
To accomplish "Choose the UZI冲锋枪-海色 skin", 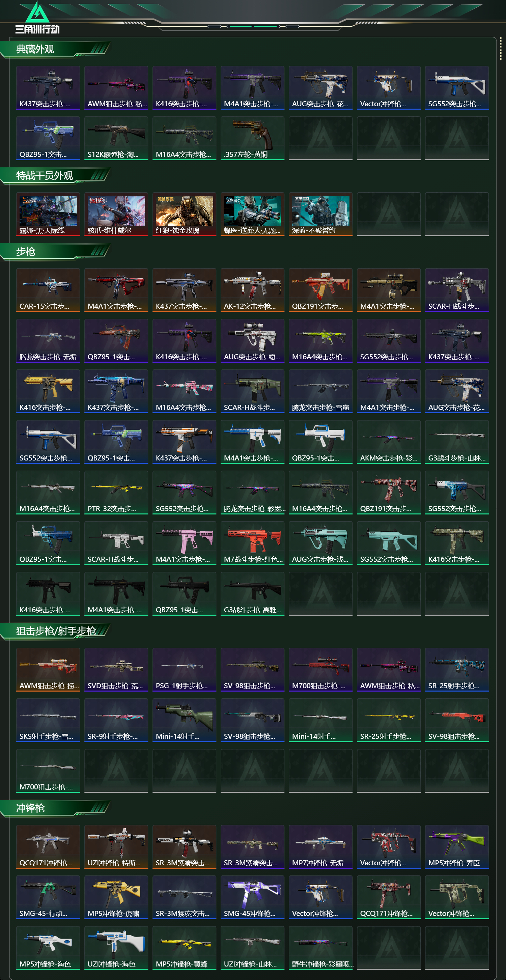I will (x=116, y=948).
